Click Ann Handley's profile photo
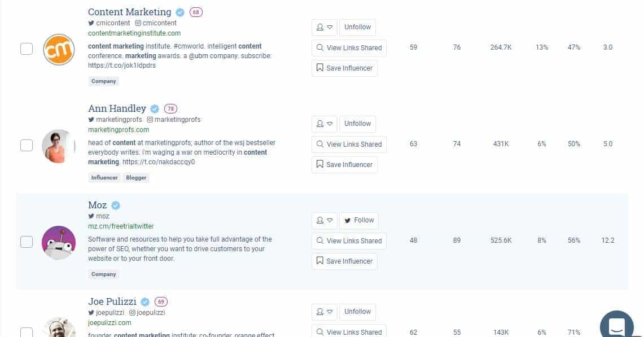This screenshot has width=644, height=337. [x=59, y=146]
